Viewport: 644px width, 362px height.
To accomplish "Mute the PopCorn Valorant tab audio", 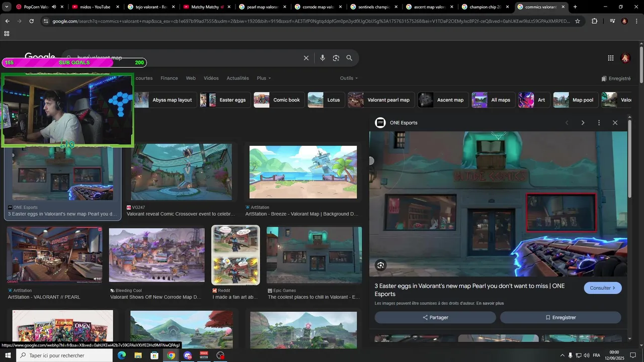I will (x=53, y=7).
